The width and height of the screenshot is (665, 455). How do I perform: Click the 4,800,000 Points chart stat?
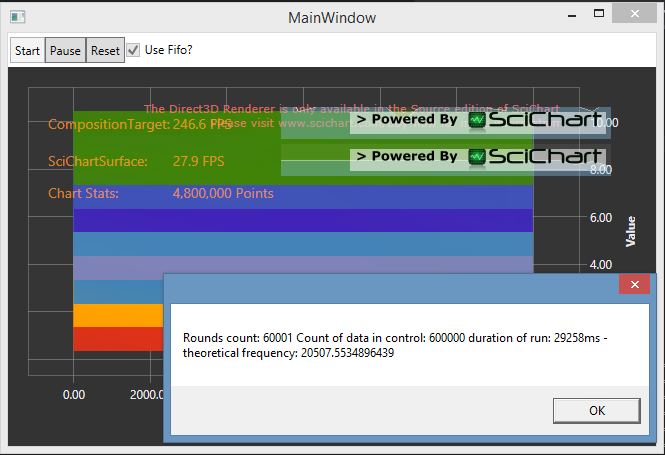tap(223, 193)
